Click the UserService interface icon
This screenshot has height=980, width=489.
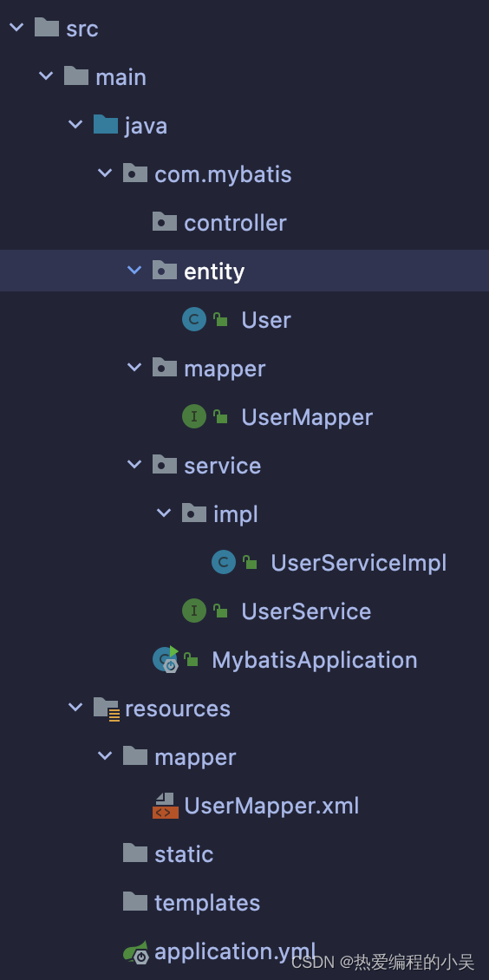click(193, 611)
